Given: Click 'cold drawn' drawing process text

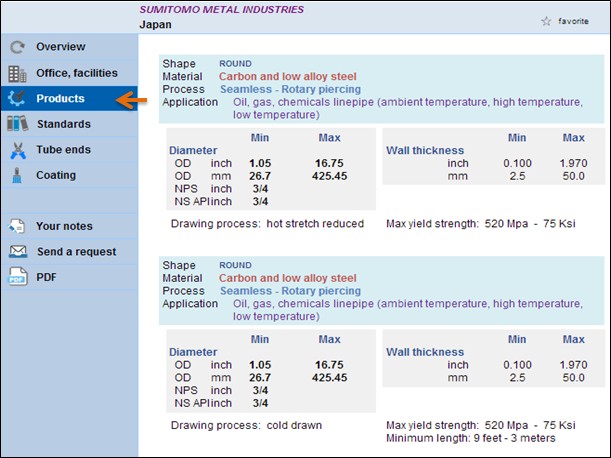Looking at the screenshot, I should (294, 425).
